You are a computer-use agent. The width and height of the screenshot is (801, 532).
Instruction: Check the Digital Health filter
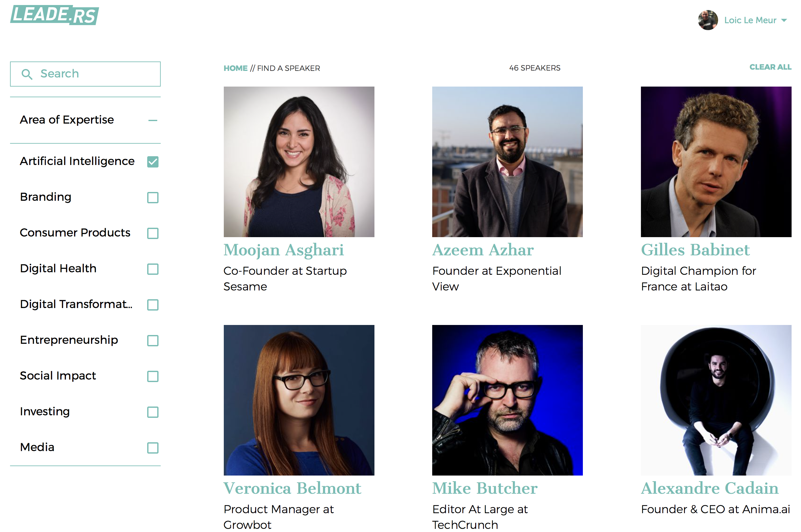(153, 269)
